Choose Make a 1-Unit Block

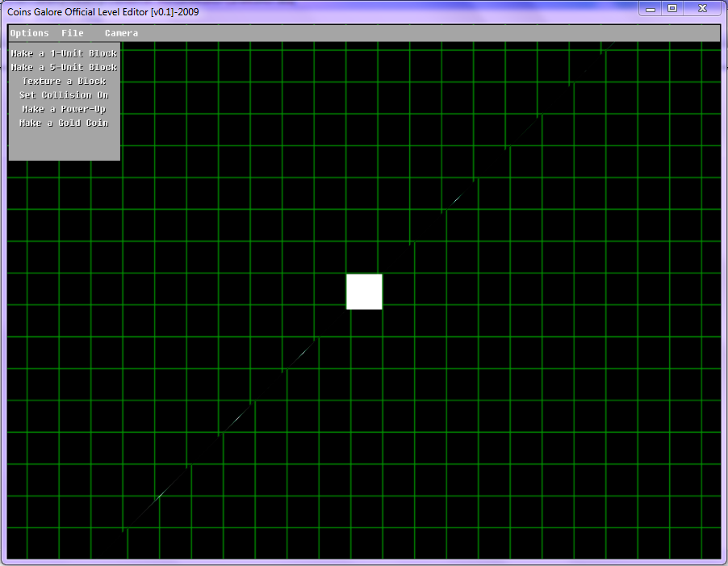(x=64, y=53)
